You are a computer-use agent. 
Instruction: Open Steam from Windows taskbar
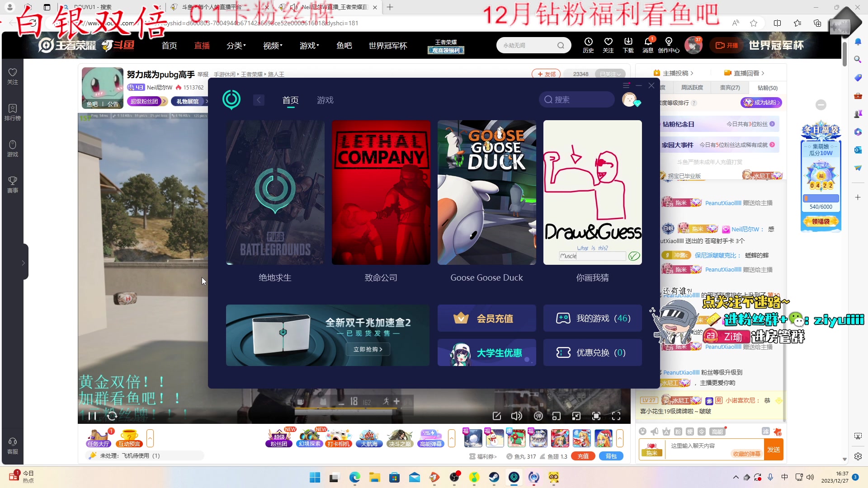(x=494, y=477)
